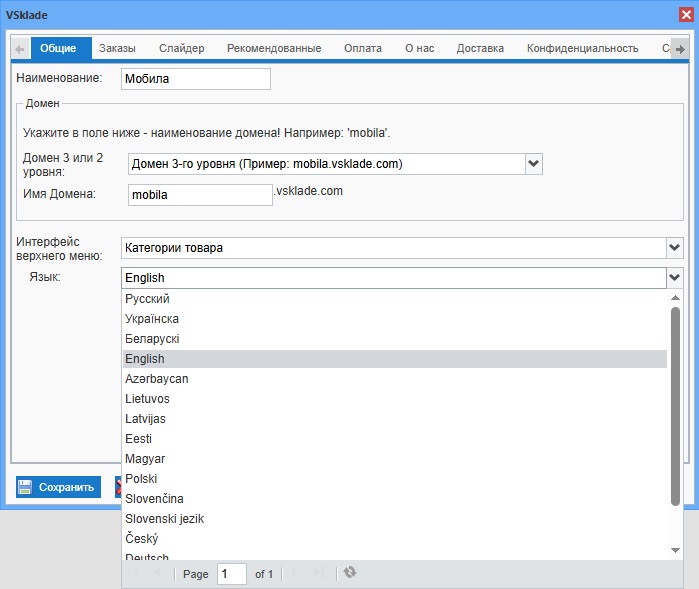
Task: Open the Оплата tab
Action: click(x=362, y=48)
